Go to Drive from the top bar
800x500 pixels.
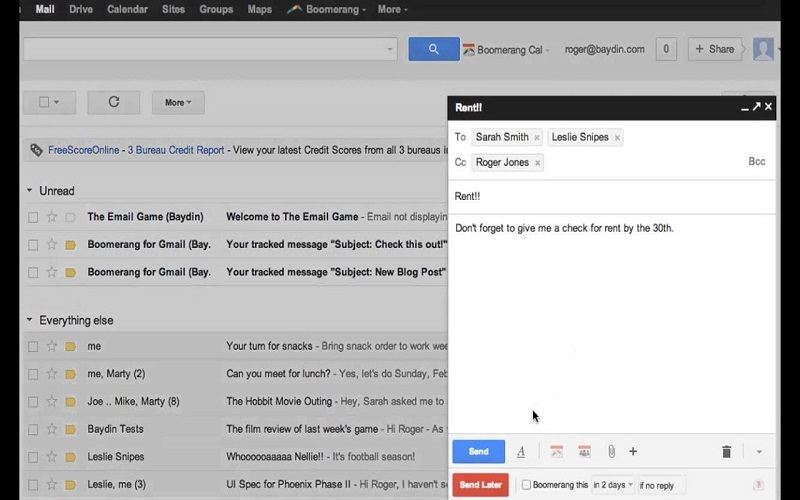pyautogui.click(x=81, y=9)
